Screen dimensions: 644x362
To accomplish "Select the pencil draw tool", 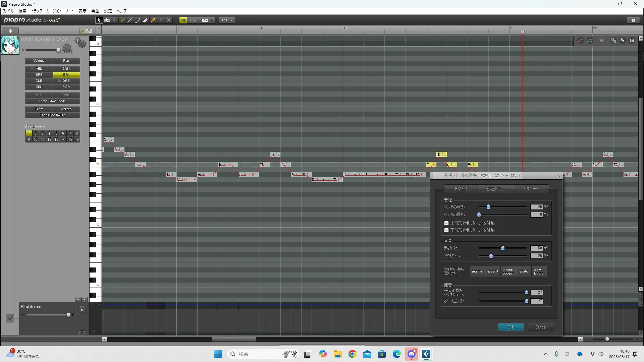I will click(x=122, y=20).
